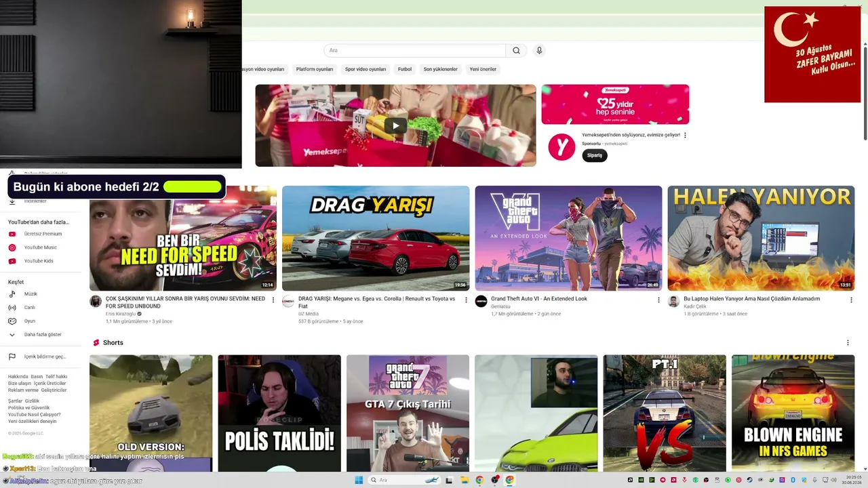The height and width of the screenshot is (488, 868).
Task: Open the Gematsu channel avatar
Action: click(481, 302)
